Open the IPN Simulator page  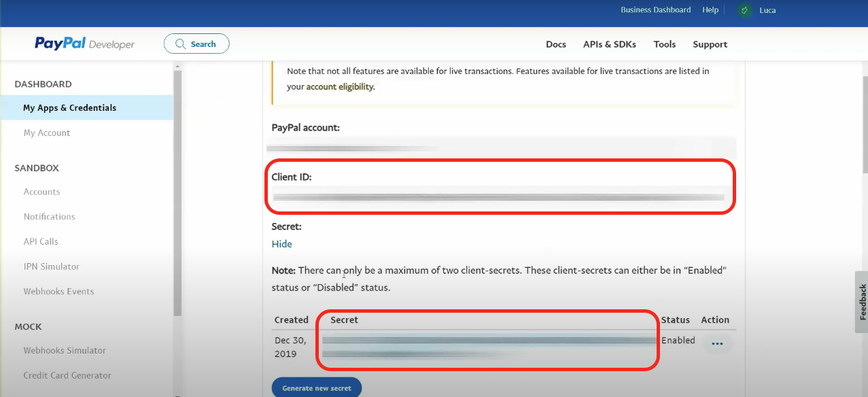click(x=52, y=266)
